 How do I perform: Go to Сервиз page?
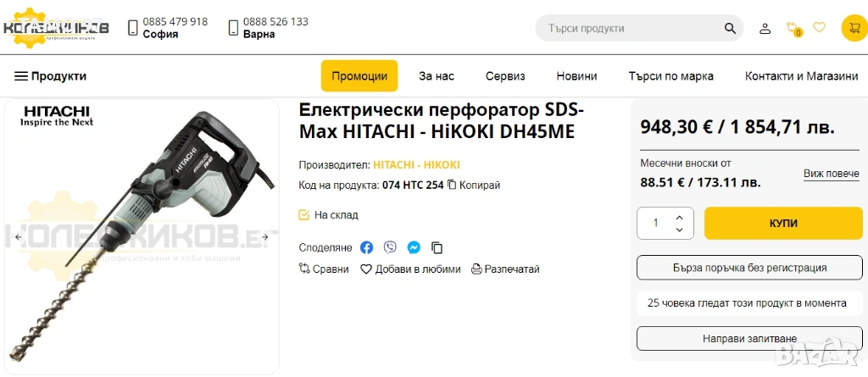pyautogui.click(x=505, y=76)
